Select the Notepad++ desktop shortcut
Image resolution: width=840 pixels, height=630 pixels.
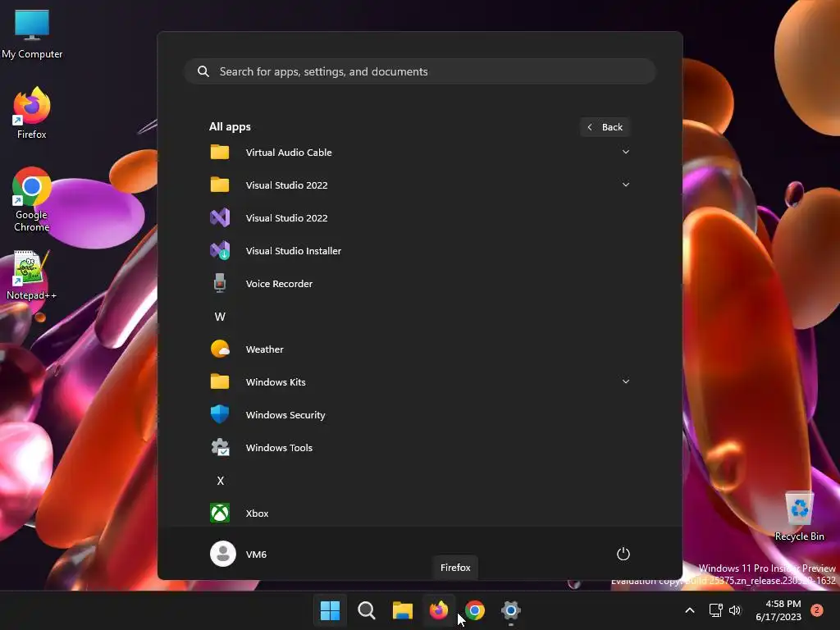(32, 276)
